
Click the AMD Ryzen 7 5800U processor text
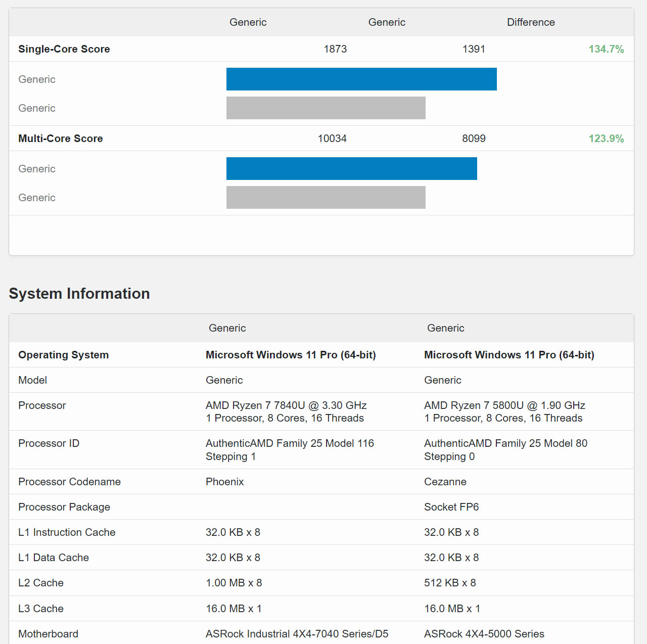click(504, 405)
